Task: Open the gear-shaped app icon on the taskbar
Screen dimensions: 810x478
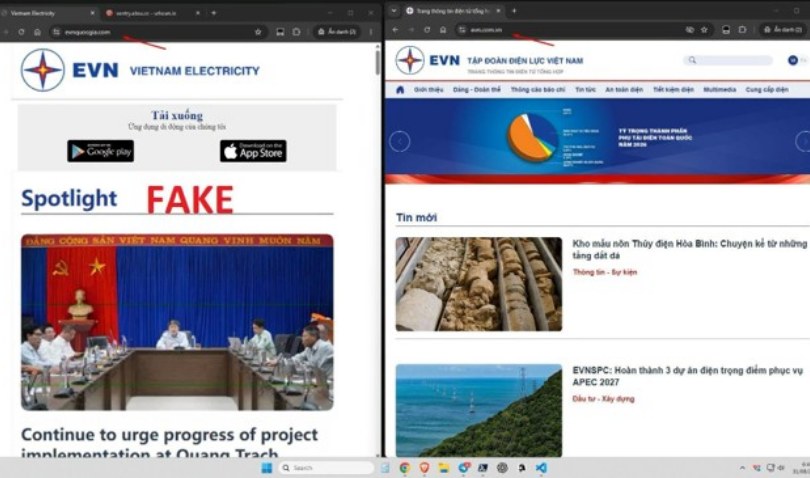Action: [502, 468]
